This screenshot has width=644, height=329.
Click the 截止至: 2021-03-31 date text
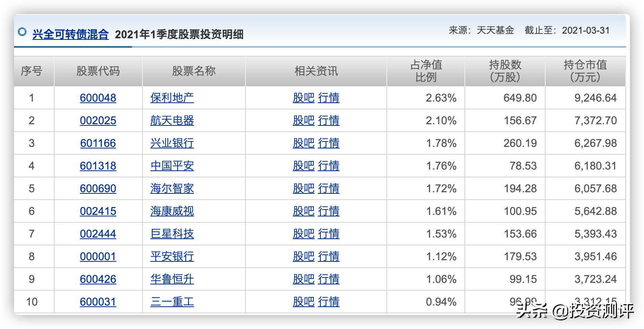(567, 30)
